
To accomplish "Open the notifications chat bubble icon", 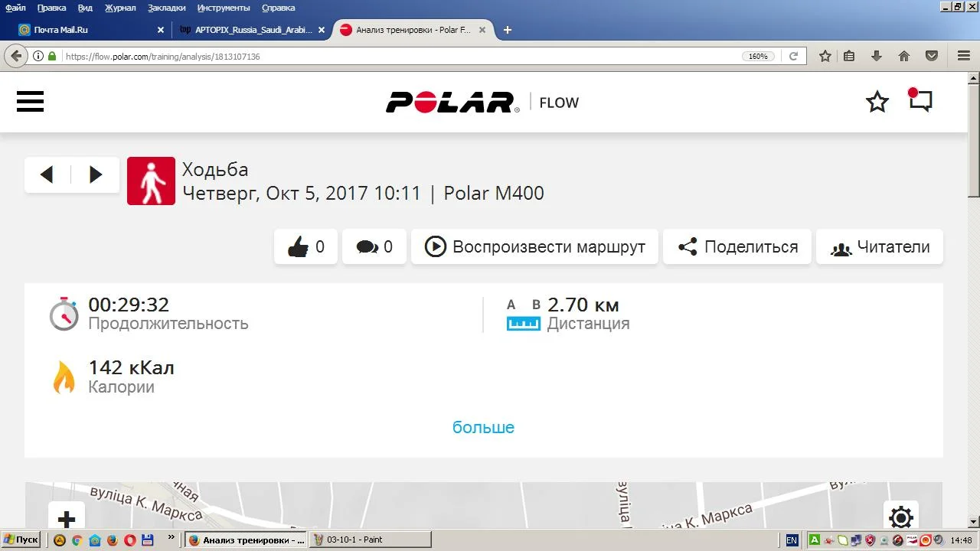I will 920,101.
